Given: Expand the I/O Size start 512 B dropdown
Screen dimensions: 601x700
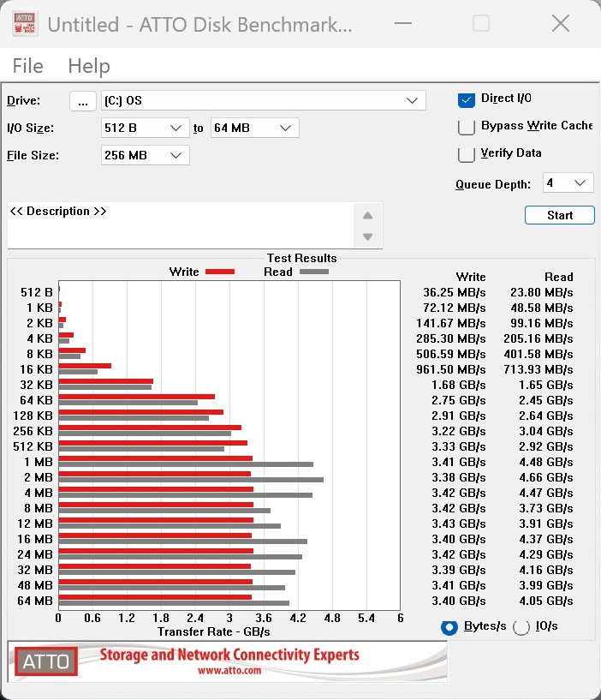Looking at the screenshot, I should (145, 129).
